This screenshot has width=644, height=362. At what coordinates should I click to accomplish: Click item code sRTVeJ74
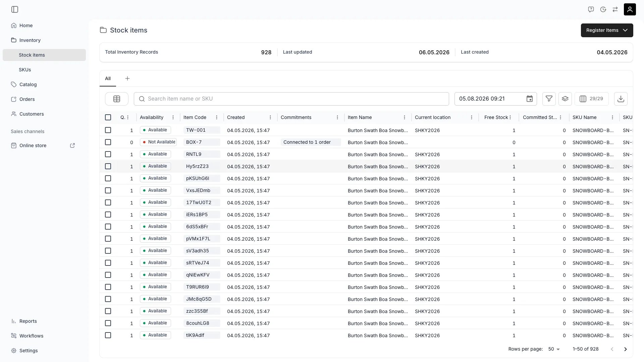pyautogui.click(x=202, y=263)
